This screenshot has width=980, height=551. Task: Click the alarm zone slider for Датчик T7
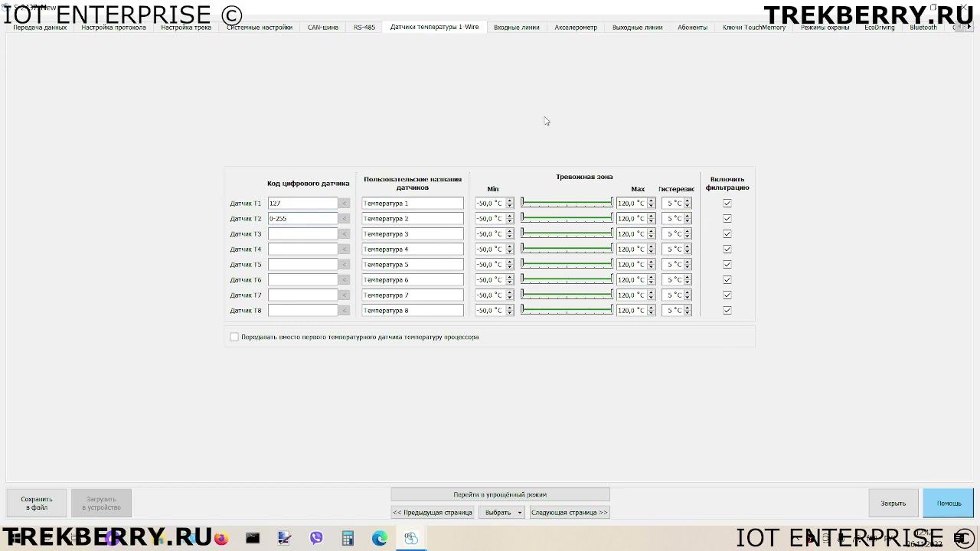coord(567,295)
